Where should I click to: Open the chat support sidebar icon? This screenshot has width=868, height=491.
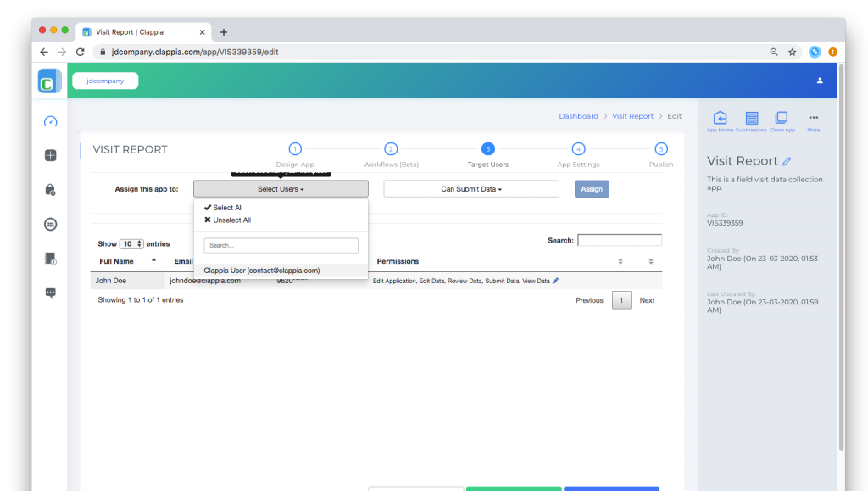[50, 293]
